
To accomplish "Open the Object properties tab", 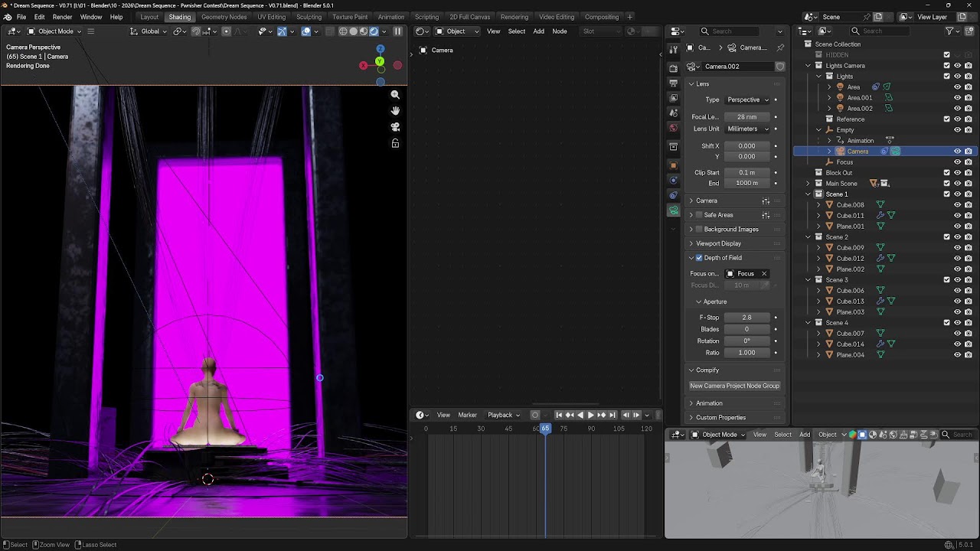I will point(673,165).
